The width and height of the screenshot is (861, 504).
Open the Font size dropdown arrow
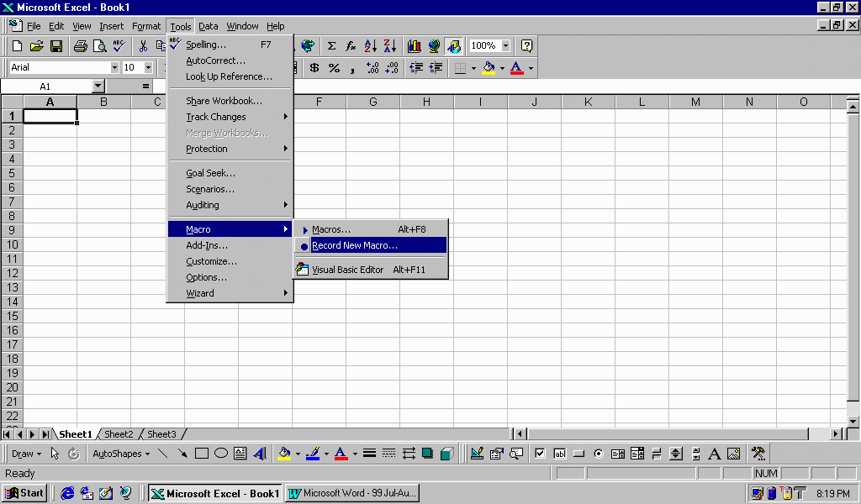click(x=148, y=67)
